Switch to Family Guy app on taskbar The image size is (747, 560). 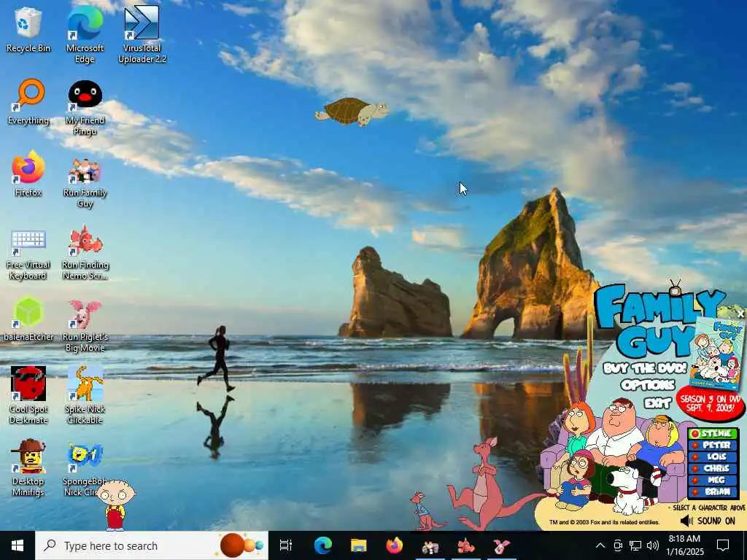tap(430, 545)
